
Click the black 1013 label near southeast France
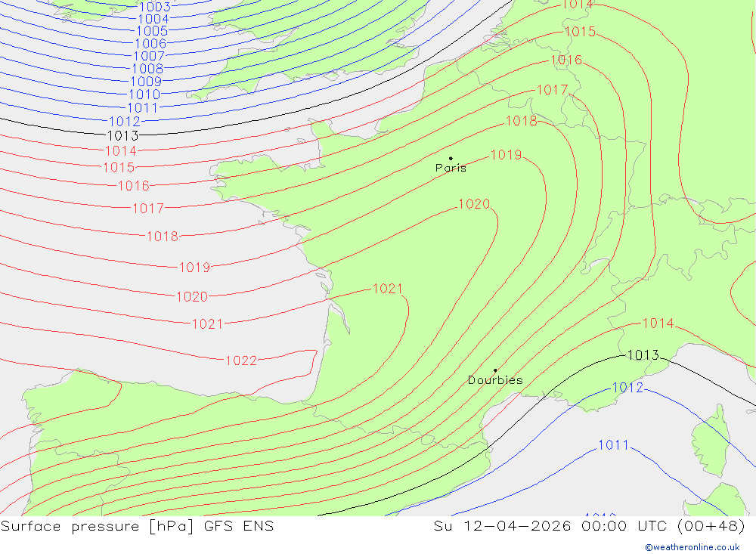pos(643,355)
